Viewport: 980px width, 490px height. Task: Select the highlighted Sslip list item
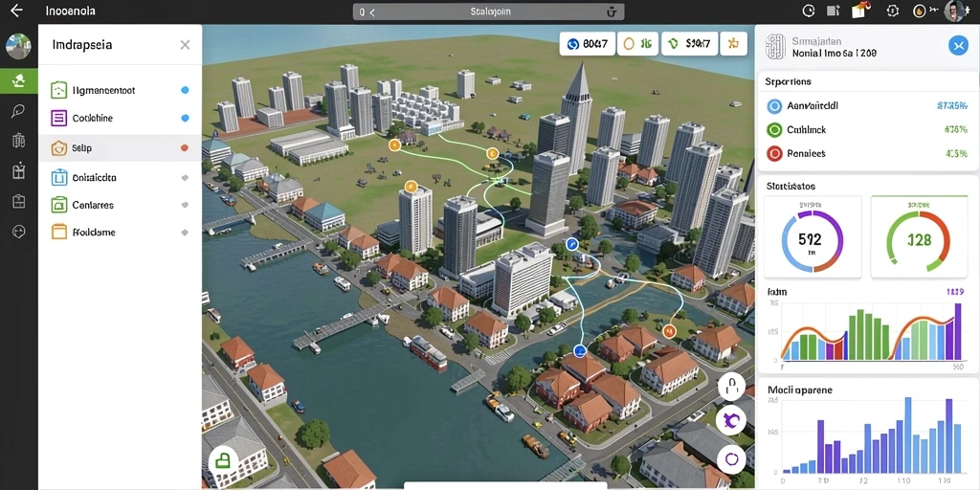coord(120,148)
